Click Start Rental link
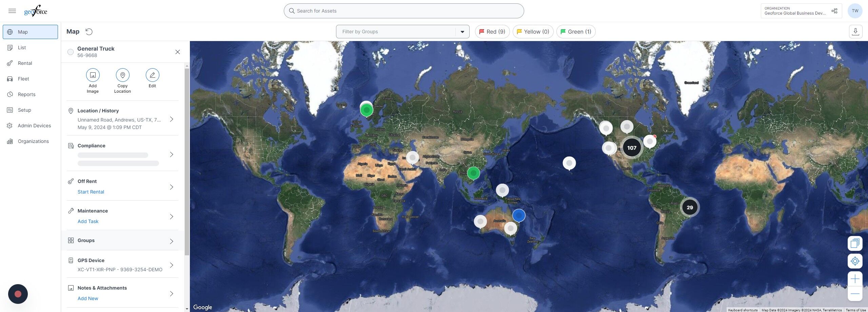The height and width of the screenshot is (312, 868). coord(91,192)
